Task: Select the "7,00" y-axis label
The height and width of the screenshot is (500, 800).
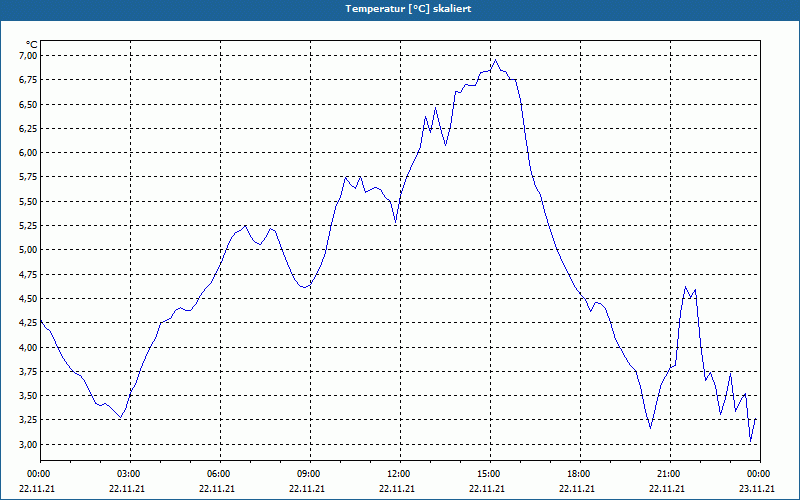Action: [x=28, y=56]
